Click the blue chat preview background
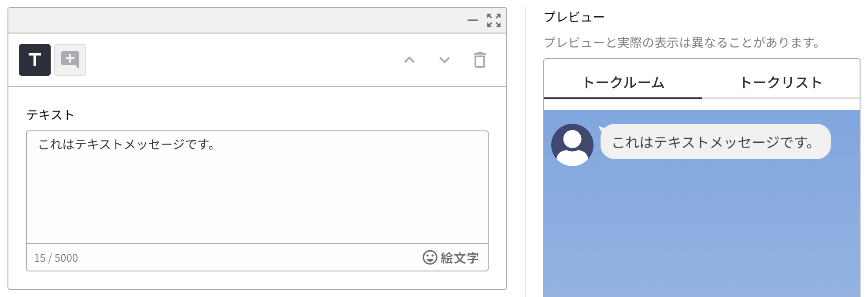This screenshot has height=297, width=868. (x=701, y=229)
